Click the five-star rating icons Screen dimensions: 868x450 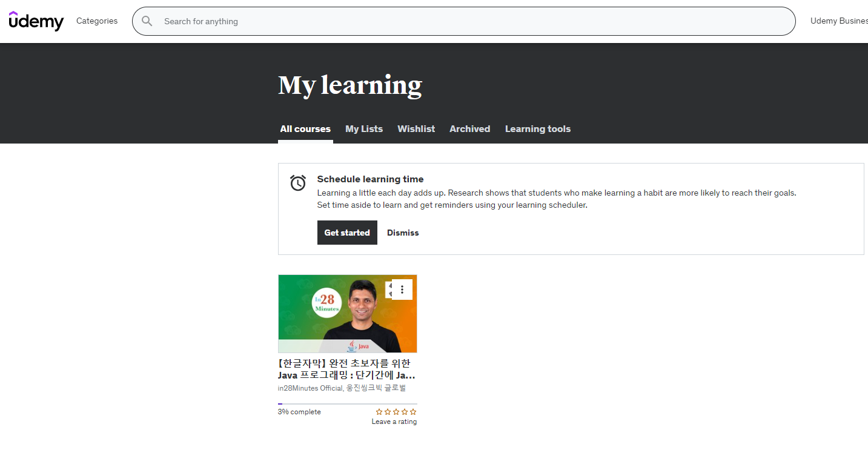click(x=396, y=412)
